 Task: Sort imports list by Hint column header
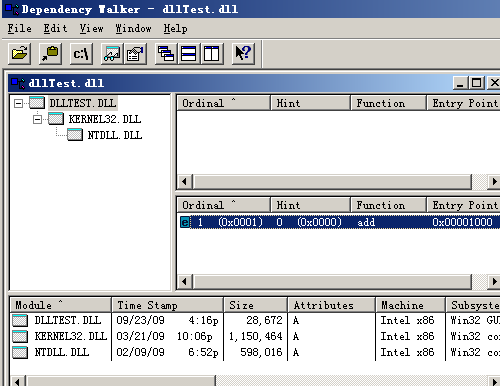point(310,103)
